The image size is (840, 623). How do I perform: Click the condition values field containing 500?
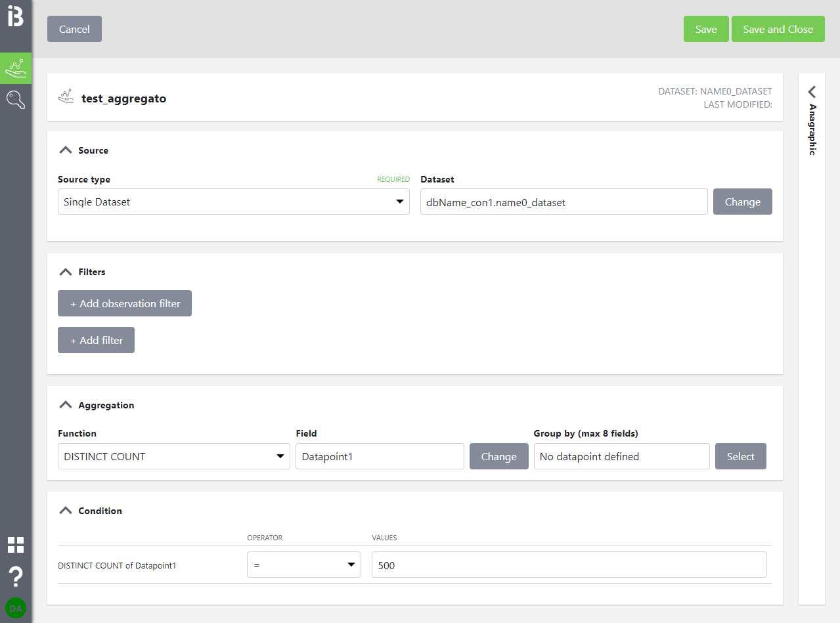pos(569,565)
